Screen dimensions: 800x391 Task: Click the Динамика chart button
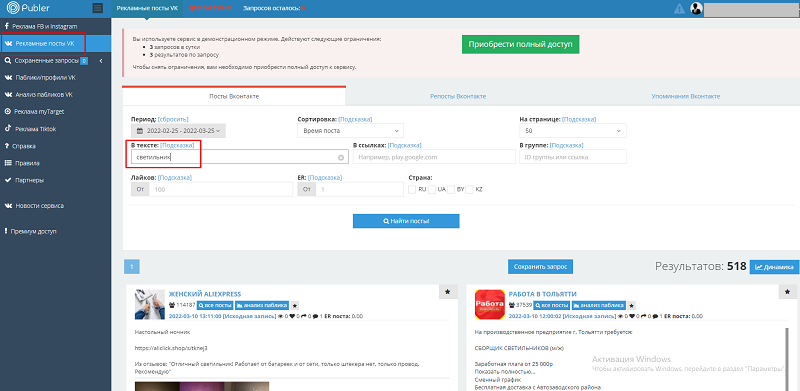click(x=774, y=266)
